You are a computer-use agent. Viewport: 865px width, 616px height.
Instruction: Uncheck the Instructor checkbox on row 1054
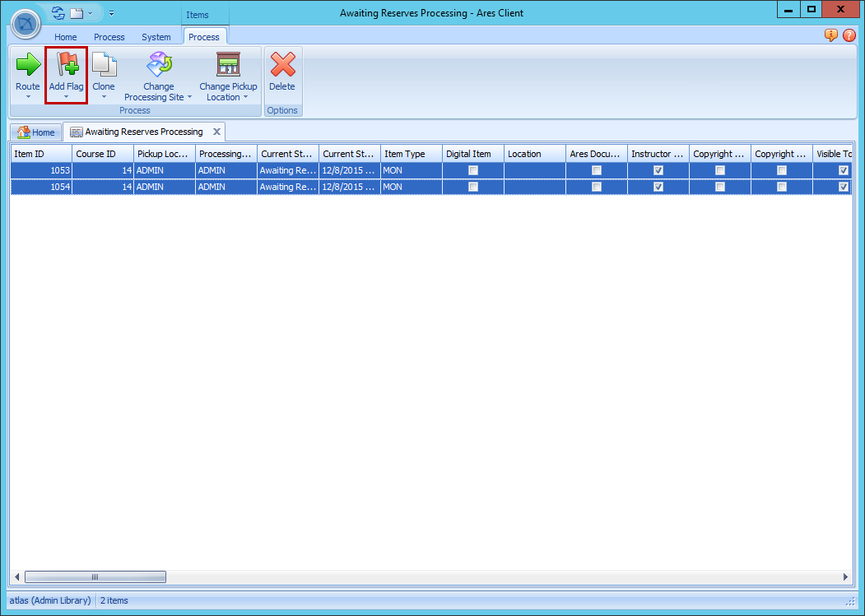658,187
